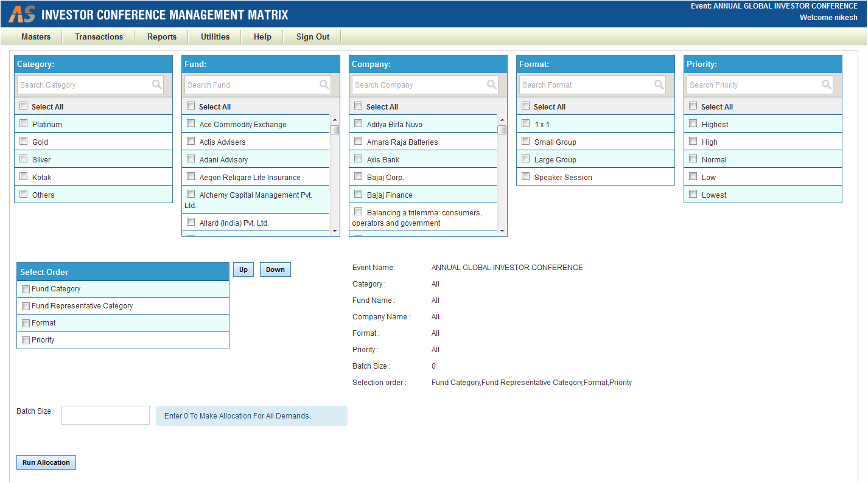The image size is (868, 483).
Task: Click inside the Batch Size input field
Action: [x=105, y=415]
